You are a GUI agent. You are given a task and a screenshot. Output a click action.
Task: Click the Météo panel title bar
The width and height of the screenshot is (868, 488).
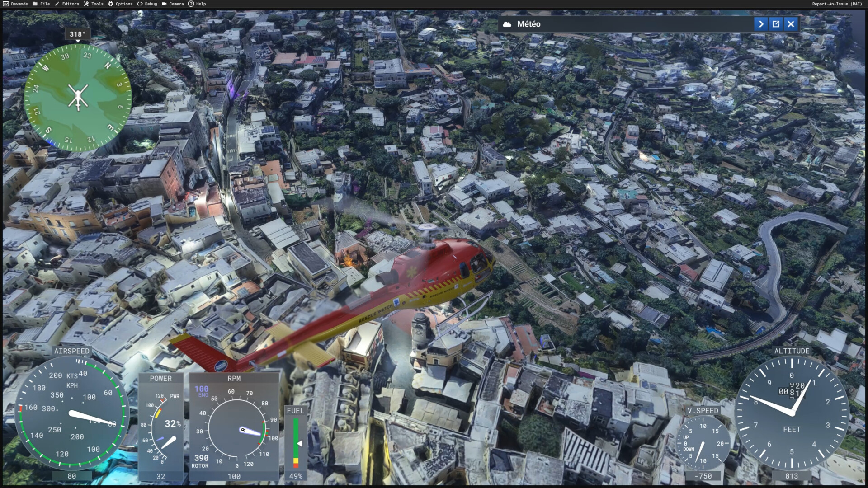633,24
